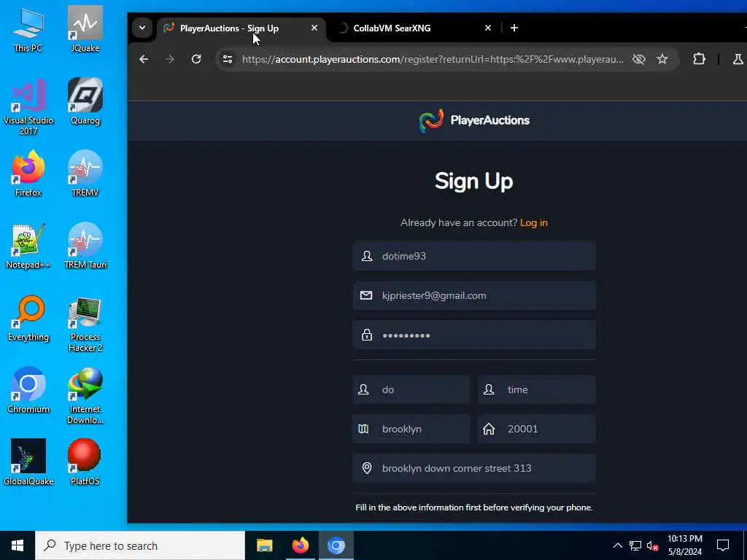747x560 pixels.
Task: Select the Firefox desktop shortcut
Action: (28, 174)
